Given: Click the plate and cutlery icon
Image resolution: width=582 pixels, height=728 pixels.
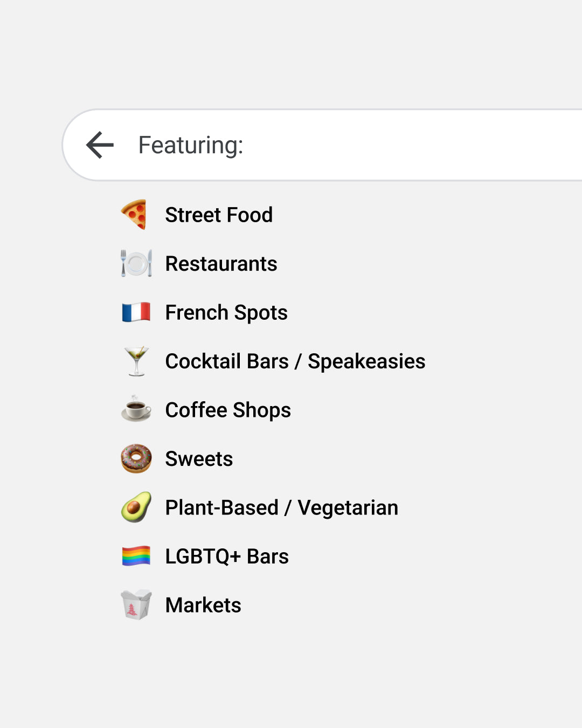Looking at the screenshot, I should pos(136,263).
